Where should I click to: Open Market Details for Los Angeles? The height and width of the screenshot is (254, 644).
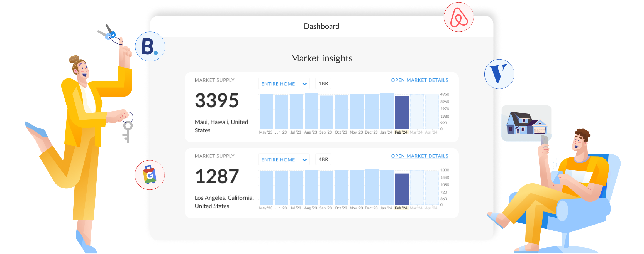pos(419,156)
